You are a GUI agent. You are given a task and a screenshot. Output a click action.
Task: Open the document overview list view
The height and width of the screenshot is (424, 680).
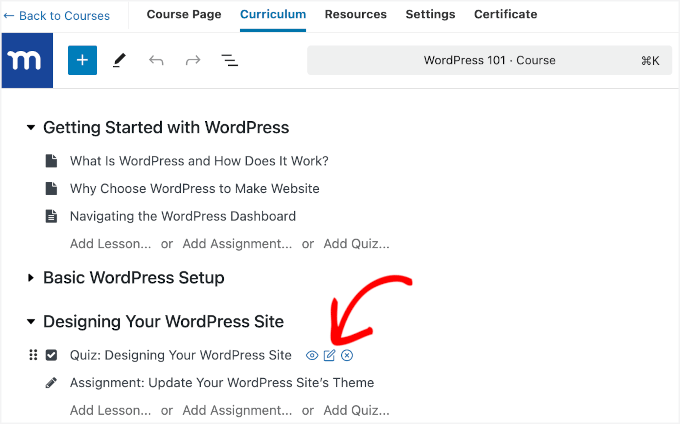[230, 60]
